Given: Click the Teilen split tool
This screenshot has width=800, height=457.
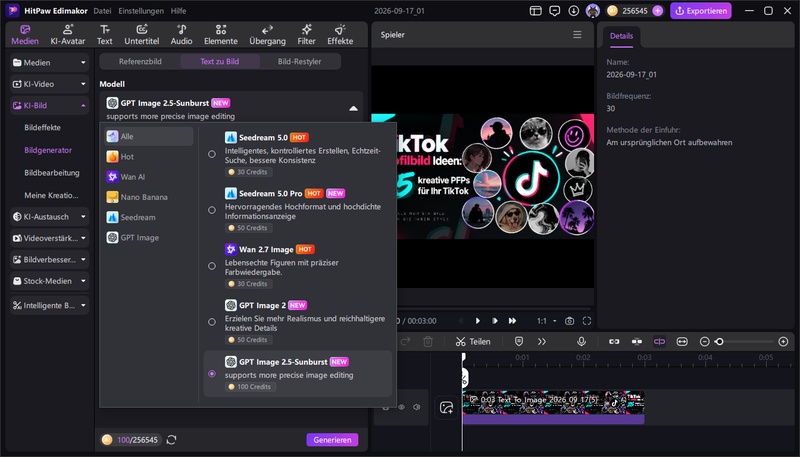Looking at the screenshot, I should coord(473,342).
